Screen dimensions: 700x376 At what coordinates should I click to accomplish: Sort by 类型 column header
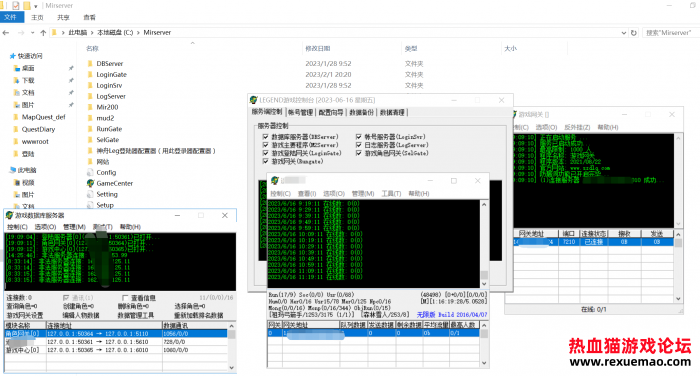[411, 48]
